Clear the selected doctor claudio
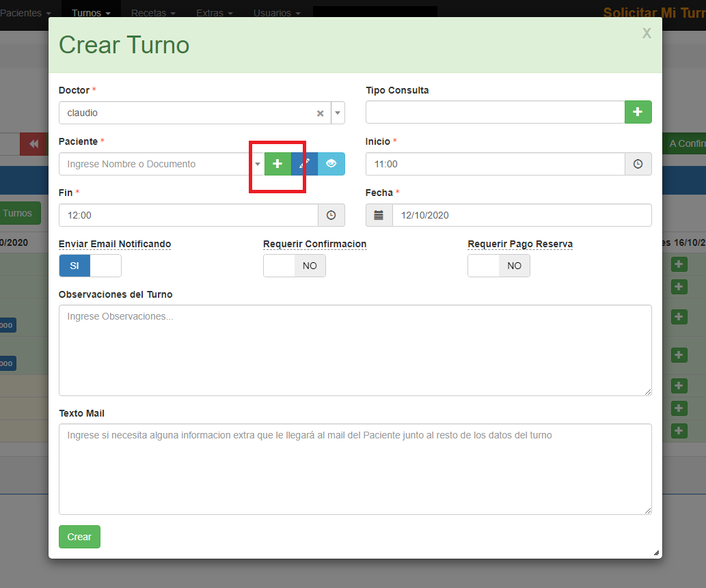This screenshot has width=706, height=588. (320, 113)
